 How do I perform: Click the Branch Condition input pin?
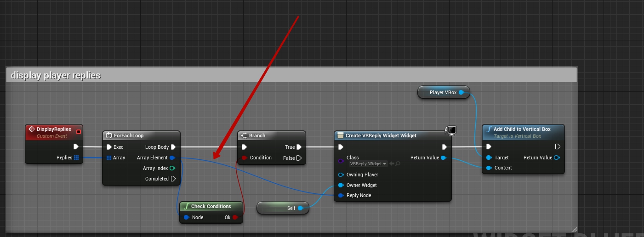click(244, 158)
